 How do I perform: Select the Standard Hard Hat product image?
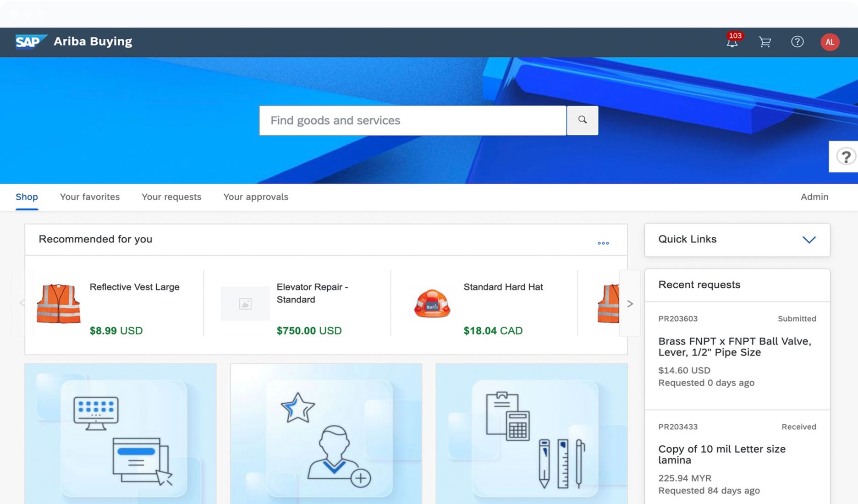click(x=431, y=303)
